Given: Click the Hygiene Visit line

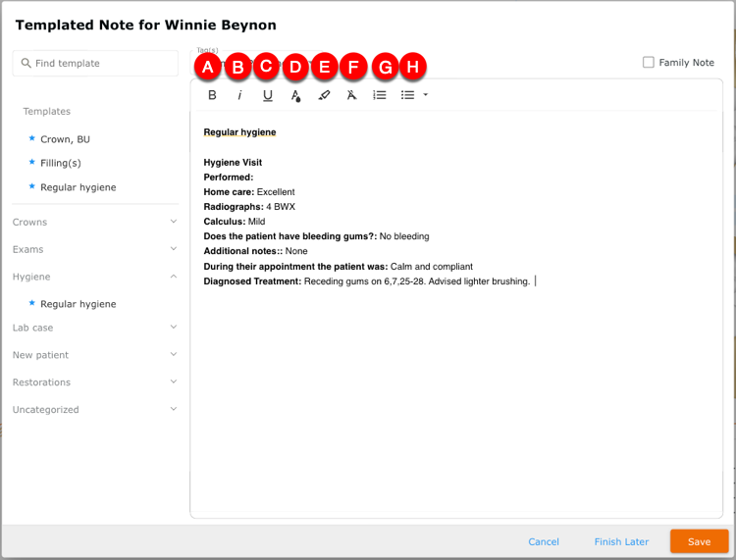Looking at the screenshot, I should point(233,162).
